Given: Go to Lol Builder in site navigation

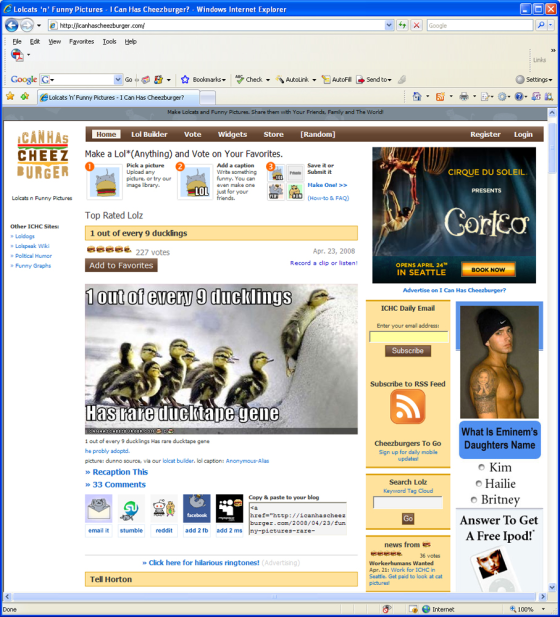Looking at the screenshot, I should [x=149, y=135].
